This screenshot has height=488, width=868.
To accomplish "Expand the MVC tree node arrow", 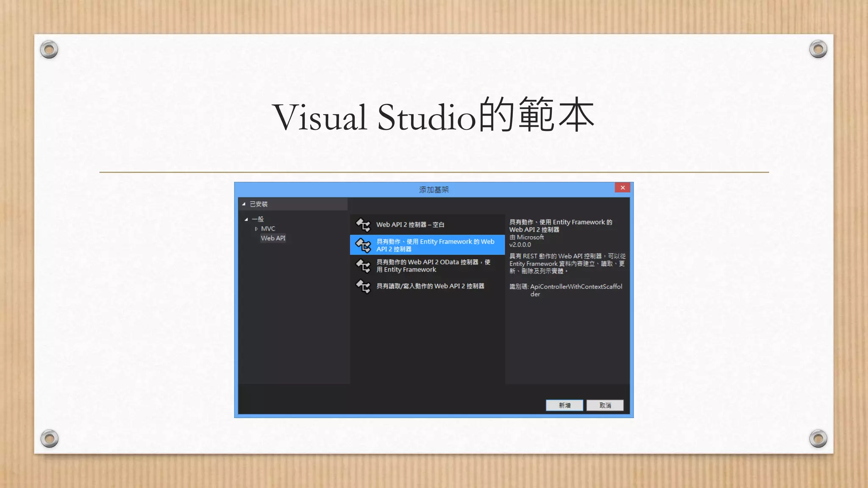I will pos(256,229).
